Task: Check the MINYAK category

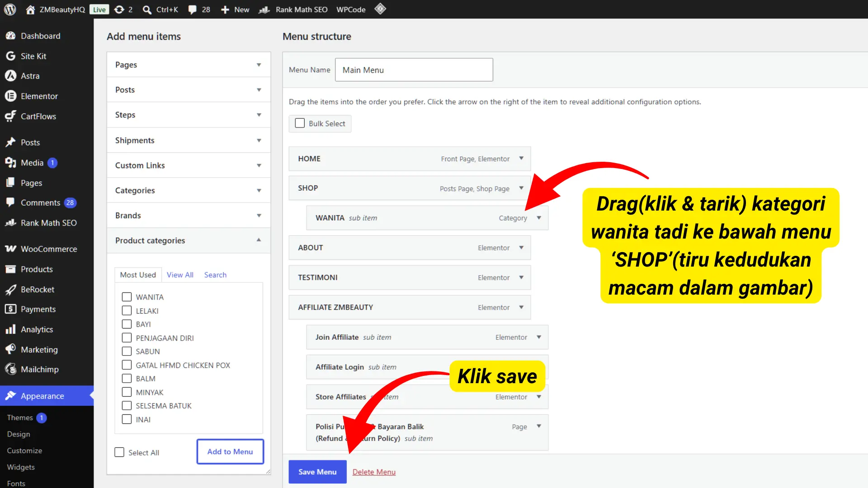Action: coord(127,392)
